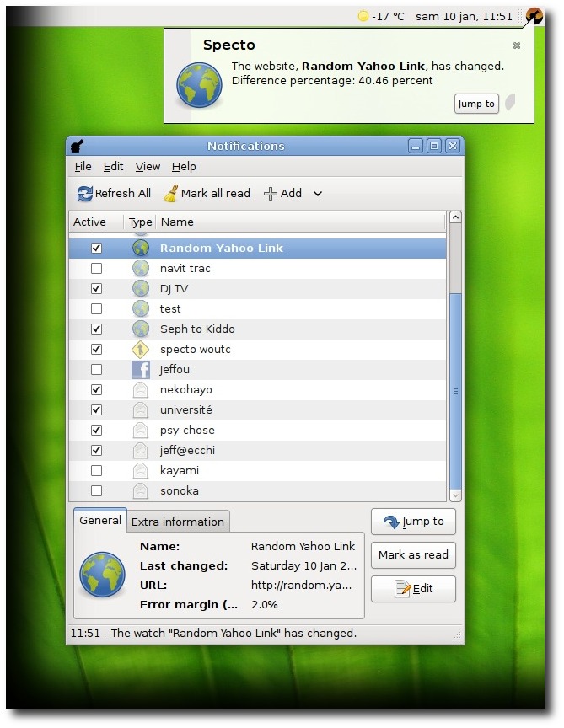Sort by the Name column header

301,222
